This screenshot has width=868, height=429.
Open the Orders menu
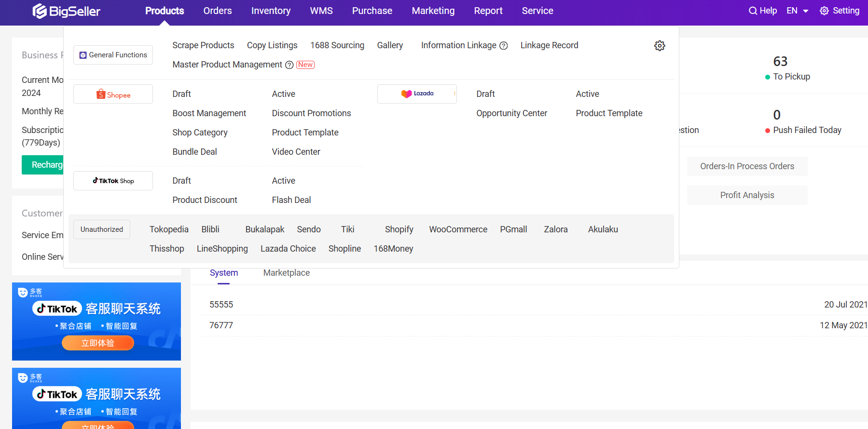(x=218, y=11)
